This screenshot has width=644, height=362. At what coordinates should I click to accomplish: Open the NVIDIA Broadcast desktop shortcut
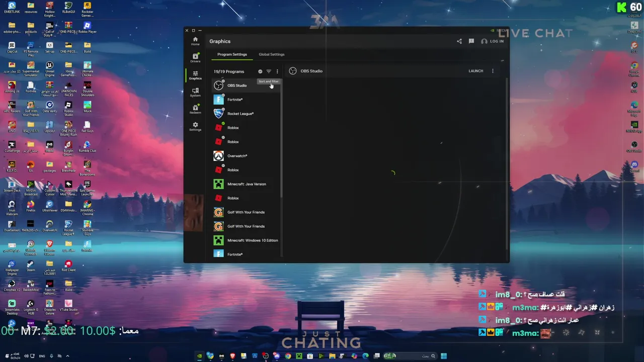coord(31,188)
